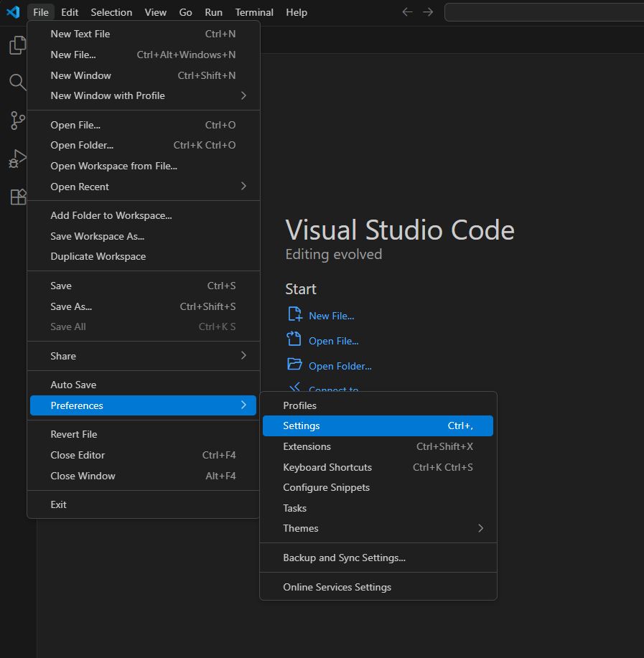
Task: Expand the Open Recent submenu
Action: (x=143, y=187)
